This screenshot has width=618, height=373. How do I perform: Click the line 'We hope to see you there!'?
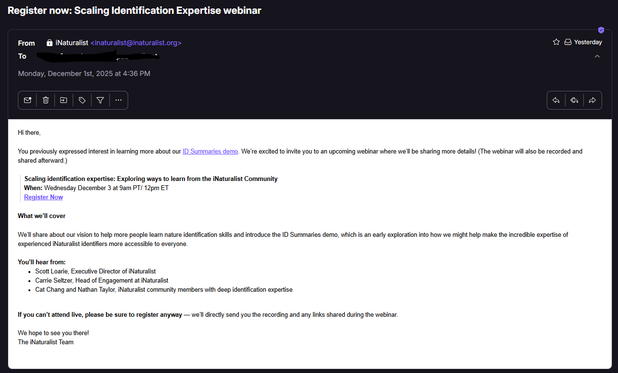[x=53, y=333]
